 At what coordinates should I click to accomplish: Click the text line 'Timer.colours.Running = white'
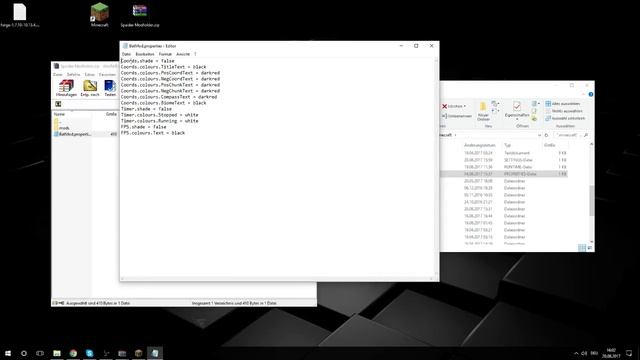point(160,121)
